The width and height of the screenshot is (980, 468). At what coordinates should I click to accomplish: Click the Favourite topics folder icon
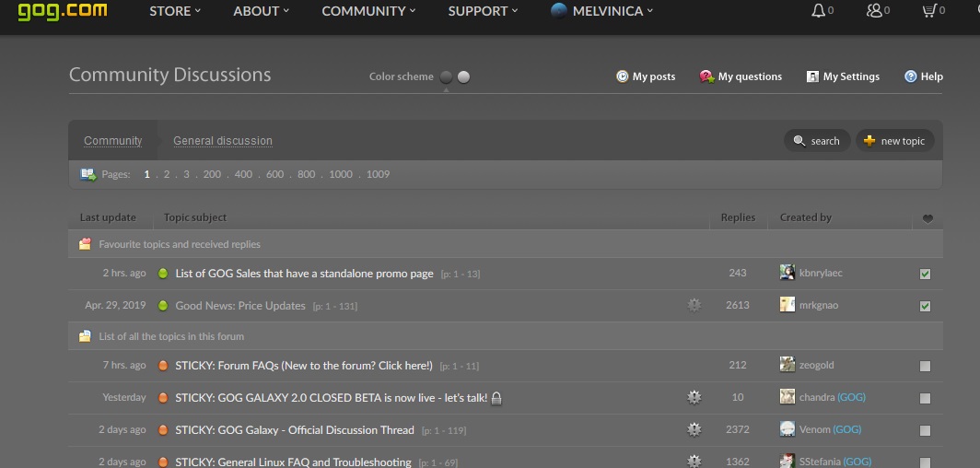[x=85, y=244]
